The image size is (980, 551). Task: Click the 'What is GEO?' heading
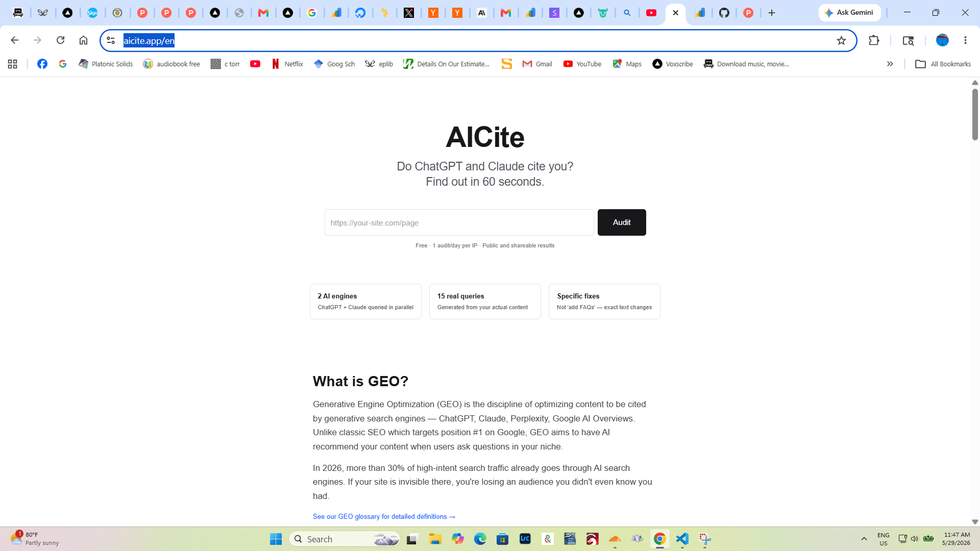point(360,381)
